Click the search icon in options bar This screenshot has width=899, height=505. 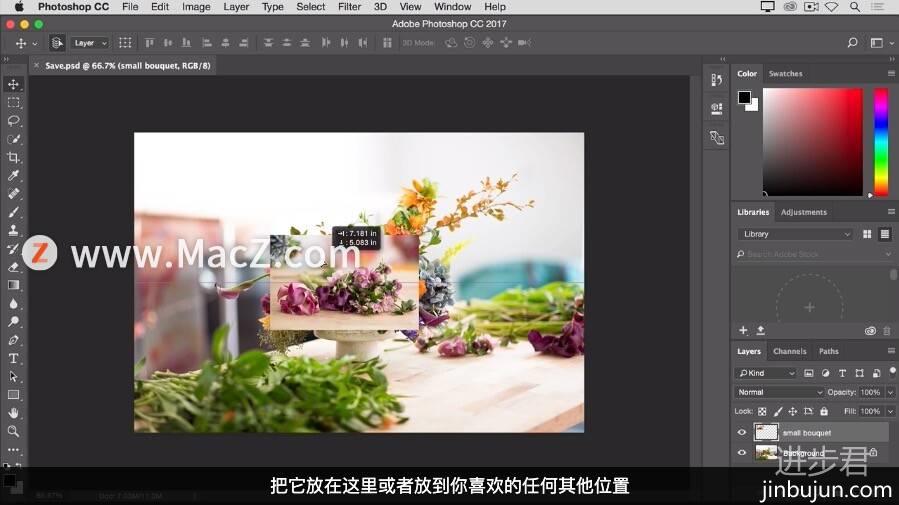[x=853, y=42]
